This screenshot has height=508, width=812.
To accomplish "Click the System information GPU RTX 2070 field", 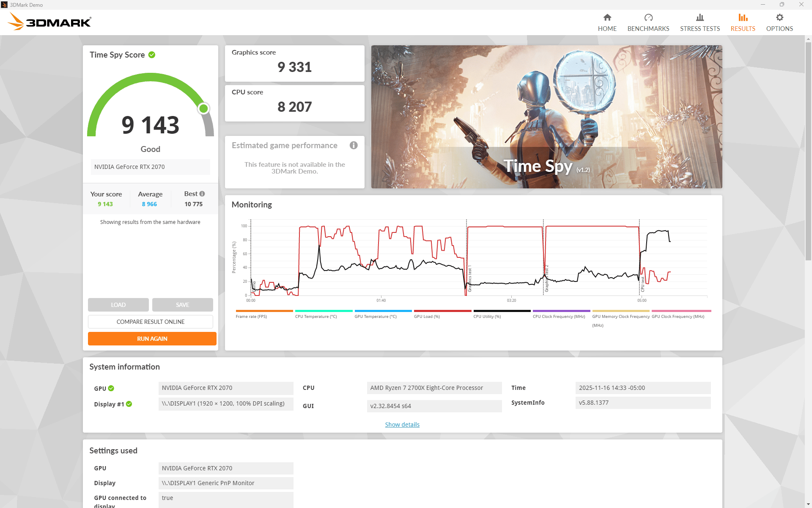I will [226, 388].
